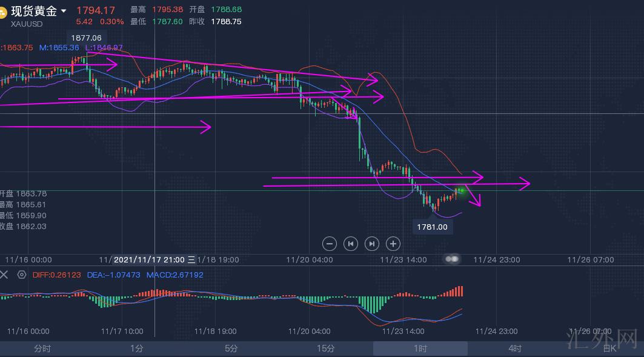Open the 现货黄金 symbol dropdown arrow
644x357 pixels.
[64, 11]
